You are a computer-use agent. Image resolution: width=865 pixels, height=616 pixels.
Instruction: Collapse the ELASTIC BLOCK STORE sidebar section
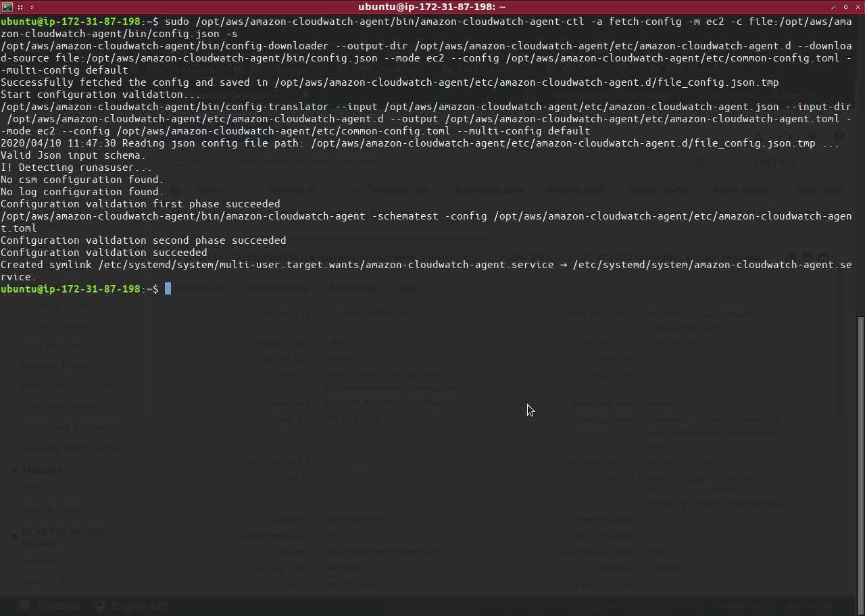tap(15, 537)
